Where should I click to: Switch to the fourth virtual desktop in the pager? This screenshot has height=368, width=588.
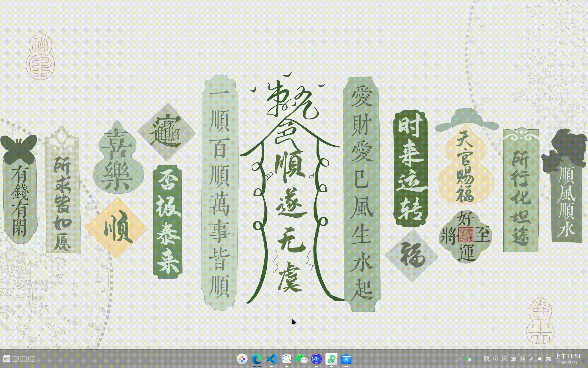[32, 359]
